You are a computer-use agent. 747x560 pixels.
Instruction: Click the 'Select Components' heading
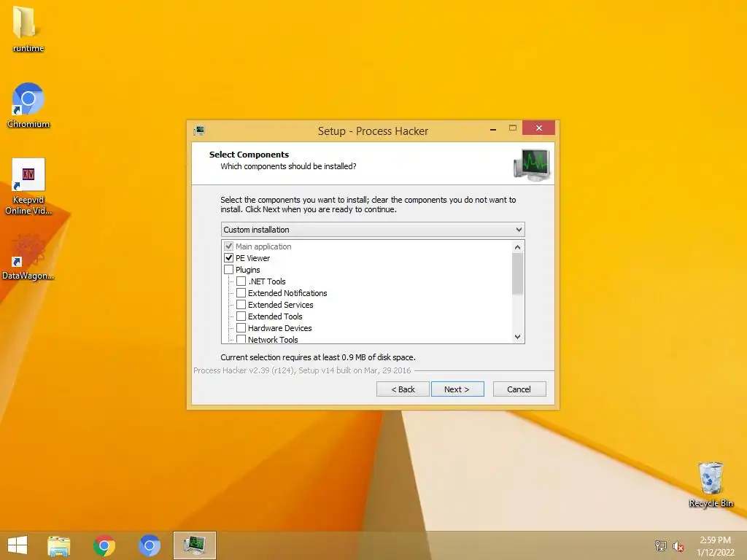[249, 155]
